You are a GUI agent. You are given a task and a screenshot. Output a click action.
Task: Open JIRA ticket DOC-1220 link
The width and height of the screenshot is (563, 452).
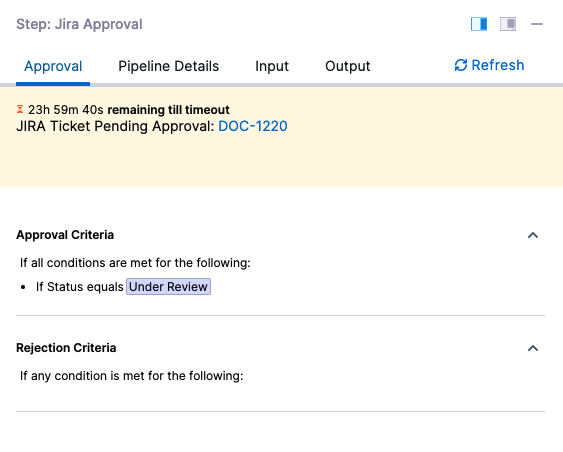coord(253,126)
